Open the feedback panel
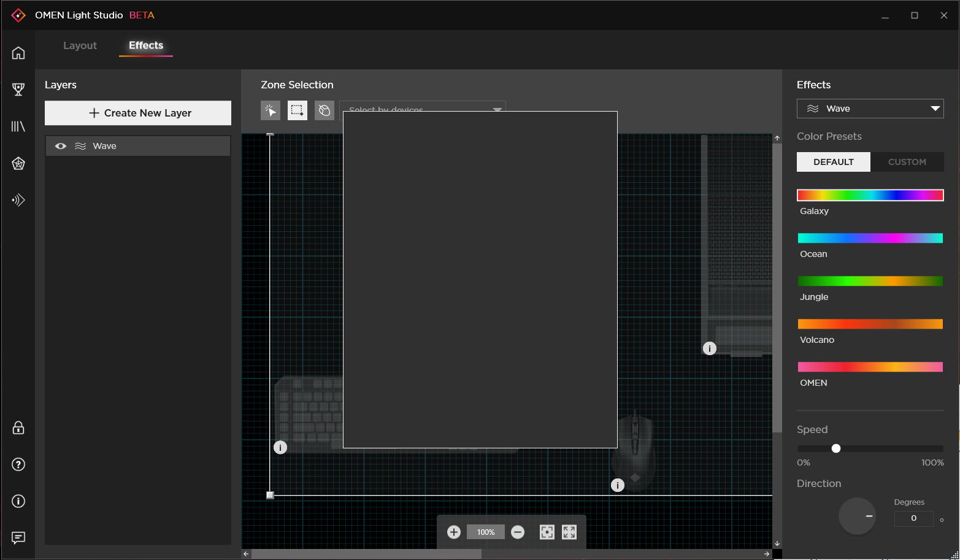The image size is (960, 560). point(18,538)
